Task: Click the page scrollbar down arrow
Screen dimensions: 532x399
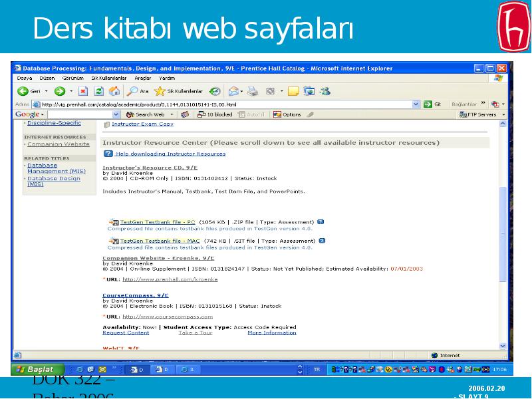Action: (503, 346)
